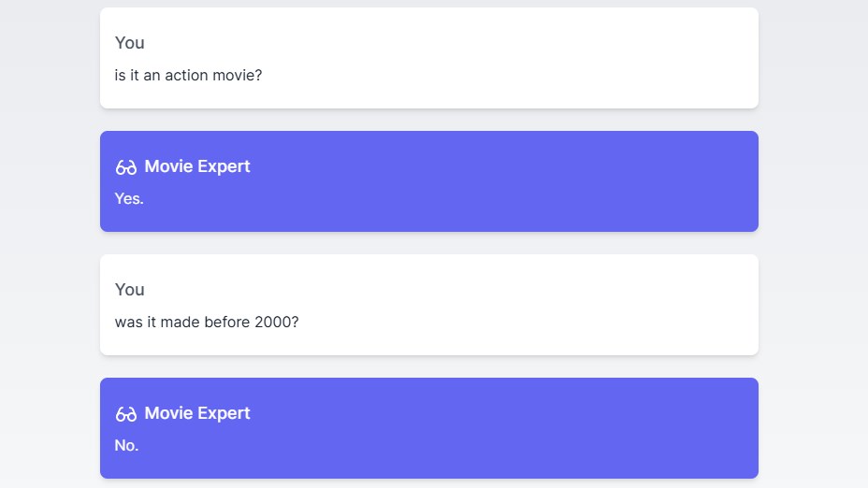This screenshot has width=868, height=488.
Task: Click glasses icon beside the 'No.' reply
Action: tap(125, 414)
